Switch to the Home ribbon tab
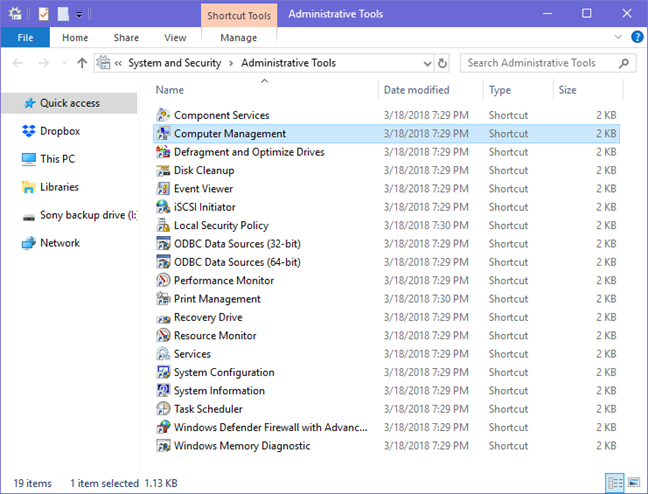This screenshot has height=494, width=648. [75, 38]
